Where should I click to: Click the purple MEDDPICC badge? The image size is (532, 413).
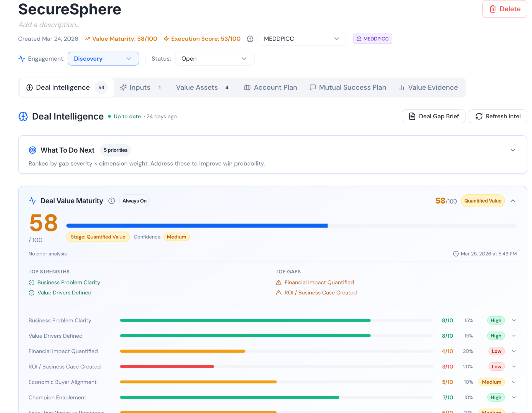(x=372, y=39)
